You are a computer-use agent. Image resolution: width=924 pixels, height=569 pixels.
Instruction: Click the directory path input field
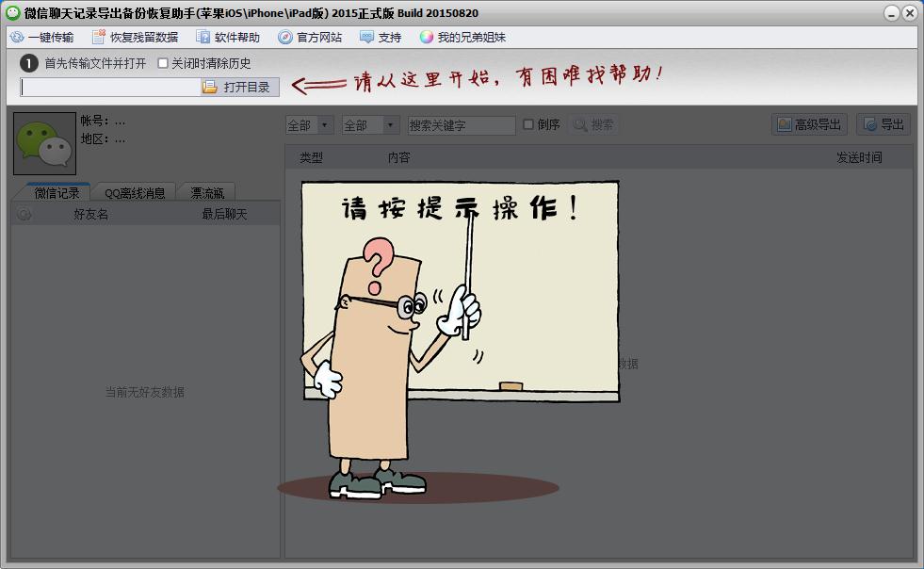(x=110, y=88)
